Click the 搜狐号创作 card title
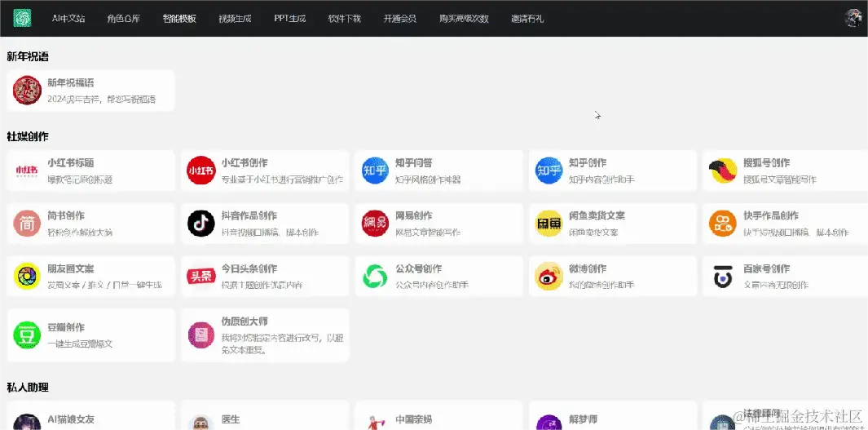This screenshot has height=430, width=868. 767,163
